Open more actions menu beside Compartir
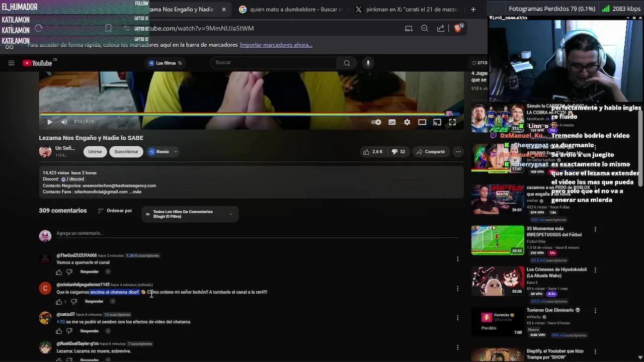Image resolution: width=644 pixels, height=362 pixels. pyautogui.click(x=458, y=151)
